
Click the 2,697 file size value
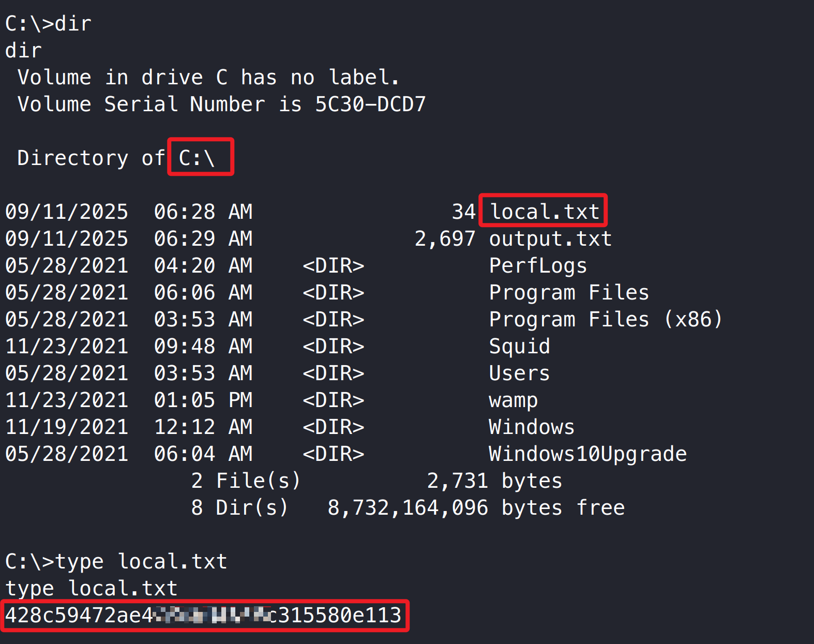(445, 238)
